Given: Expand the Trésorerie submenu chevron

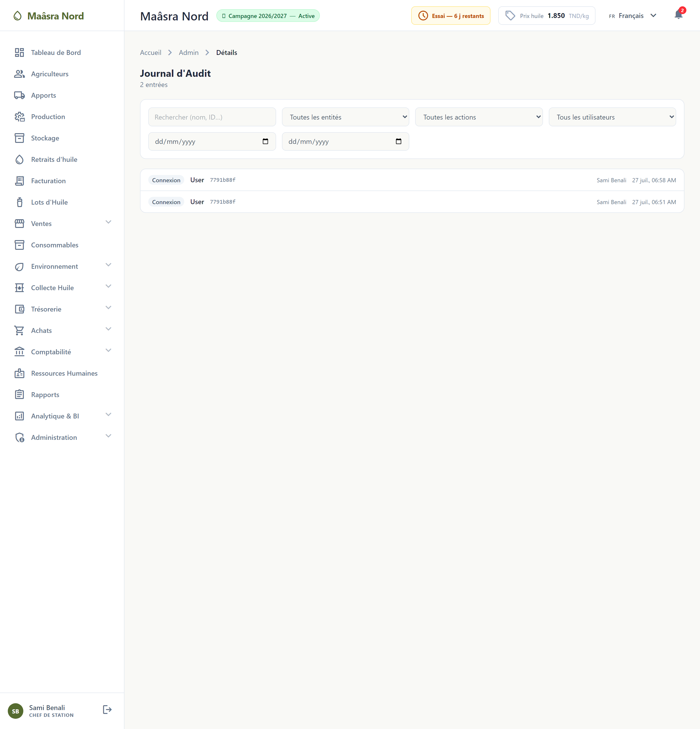Looking at the screenshot, I should 108,308.
